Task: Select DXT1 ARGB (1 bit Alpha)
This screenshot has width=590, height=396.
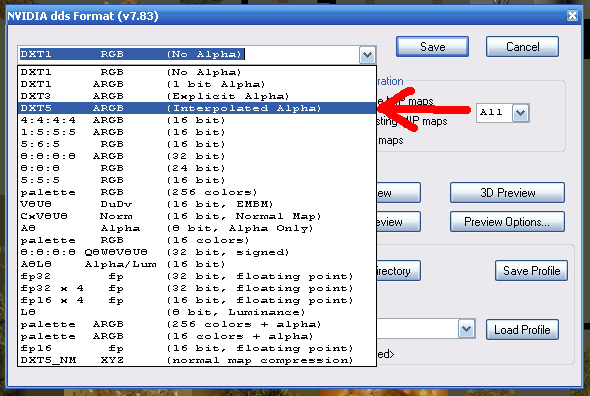Action: pyautogui.click(x=197, y=84)
